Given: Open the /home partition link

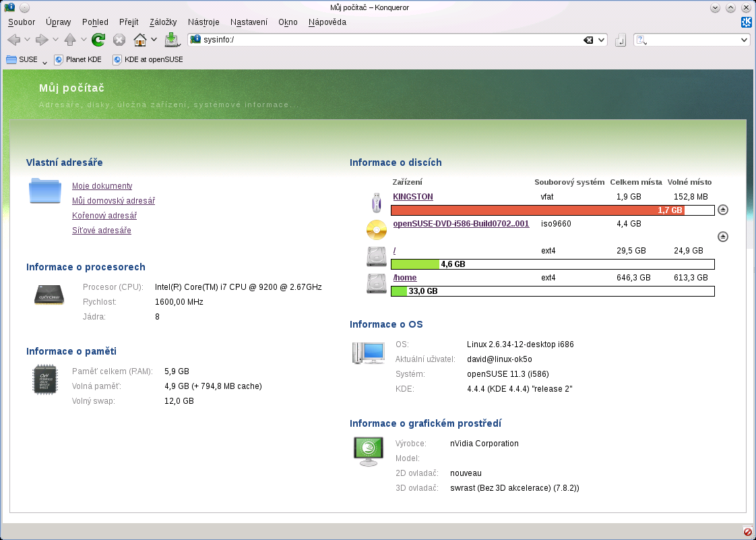Looking at the screenshot, I should tap(405, 278).
